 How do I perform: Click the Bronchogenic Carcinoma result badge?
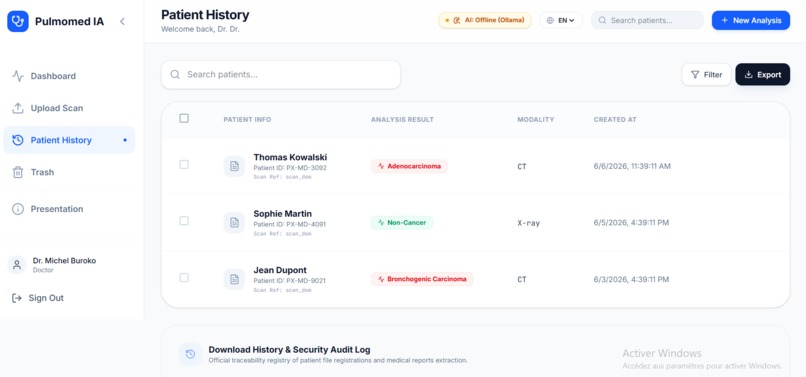(422, 279)
